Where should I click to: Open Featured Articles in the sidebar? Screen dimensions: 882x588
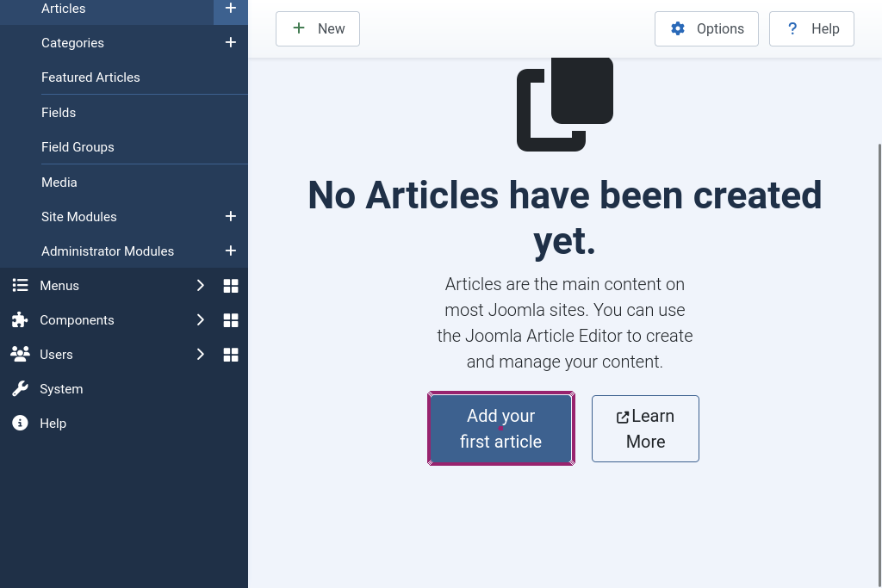pos(90,77)
